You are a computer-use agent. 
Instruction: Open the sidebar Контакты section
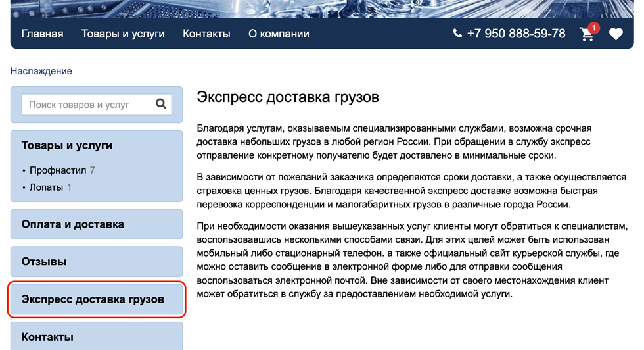click(x=97, y=336)
